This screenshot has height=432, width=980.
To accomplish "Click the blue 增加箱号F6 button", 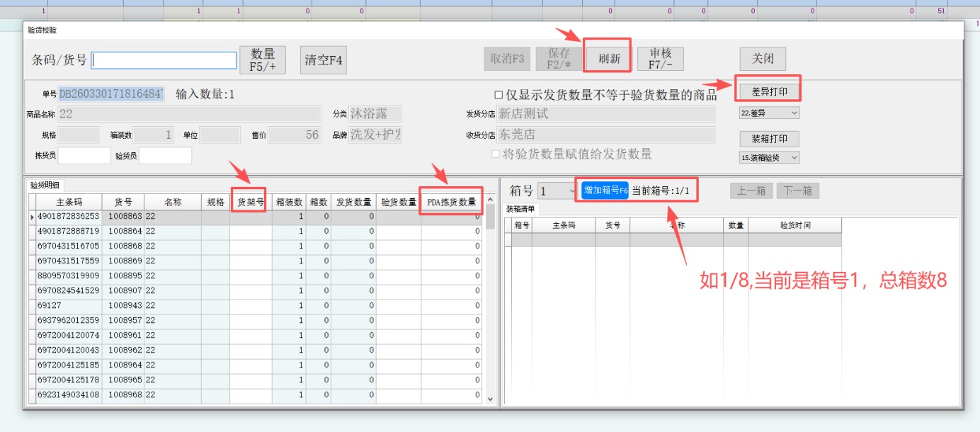I will click(605, 191).
